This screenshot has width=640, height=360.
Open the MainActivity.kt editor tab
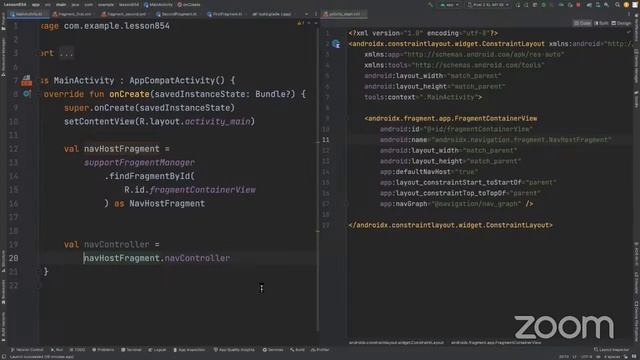tap(27, 14)
